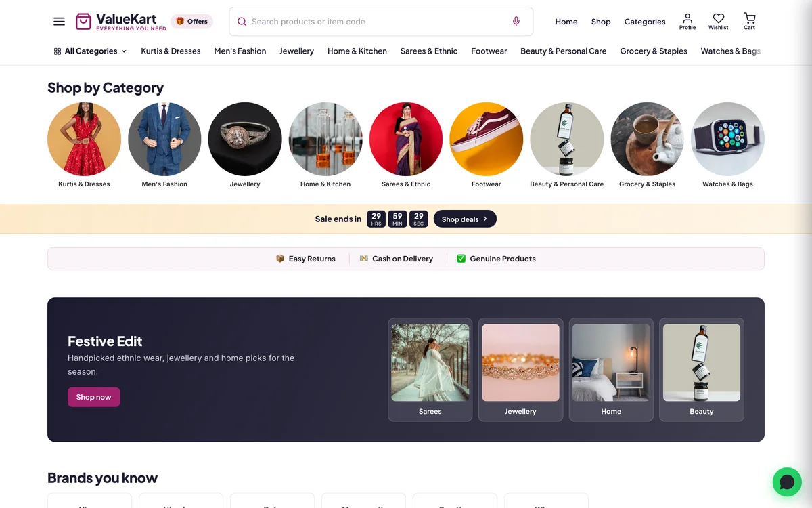Select Footwear in category bar
Viewport: 812px width, 508px height.
[x=489, y=51]
